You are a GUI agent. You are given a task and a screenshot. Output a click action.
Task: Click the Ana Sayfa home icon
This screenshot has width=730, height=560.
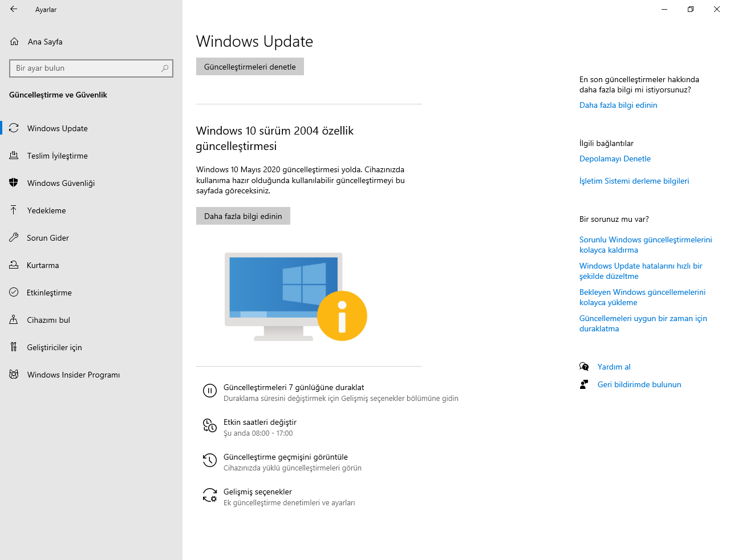14,42
